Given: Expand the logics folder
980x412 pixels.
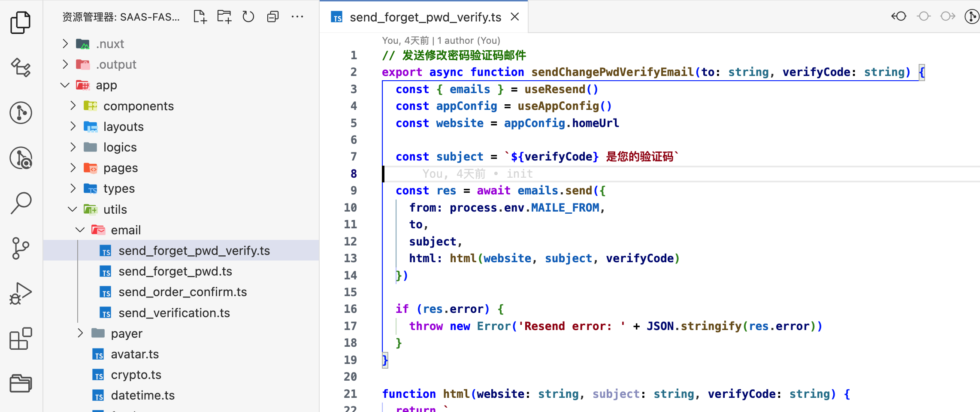Looking at the screenshot, I should point(73,147).
